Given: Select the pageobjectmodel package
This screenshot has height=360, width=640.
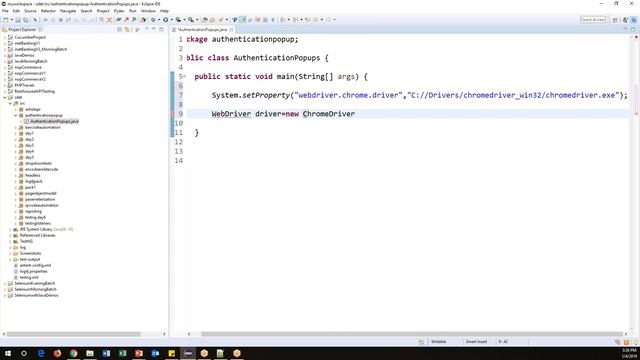Looking at the screenshot, I should tap(41, 193).
